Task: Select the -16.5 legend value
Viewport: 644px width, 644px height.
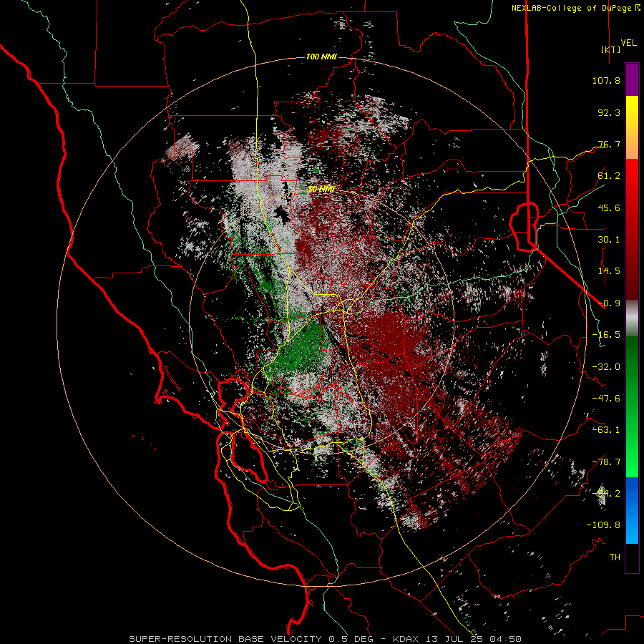Action: pyautogui.click(x=606, y=334)
